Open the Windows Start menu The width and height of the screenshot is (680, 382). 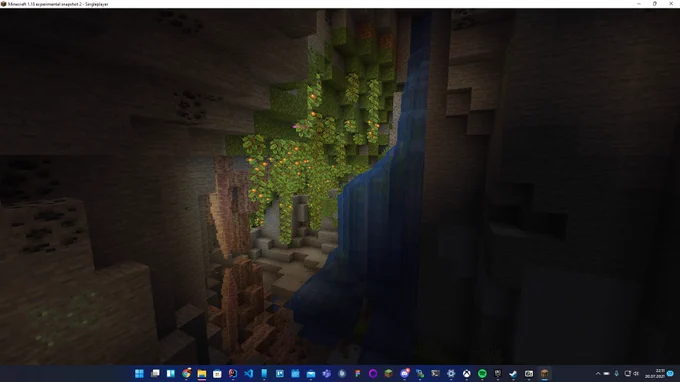[139, 373]
